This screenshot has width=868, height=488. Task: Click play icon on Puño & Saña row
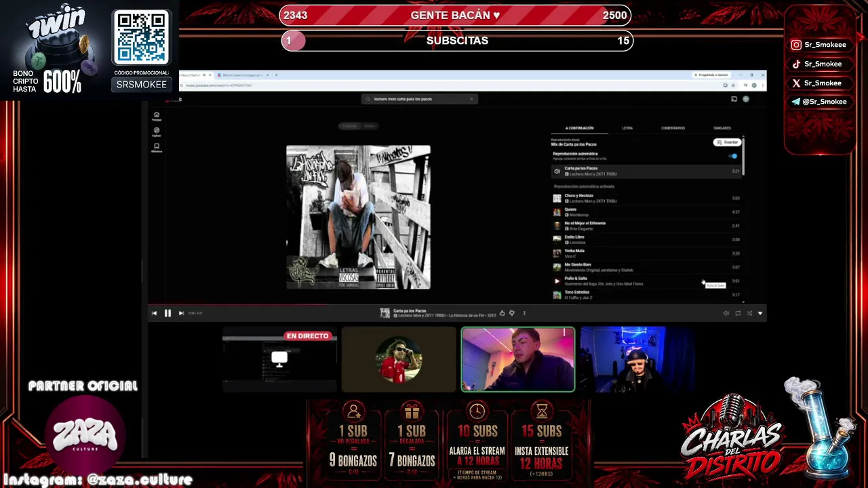coord(557,281)
